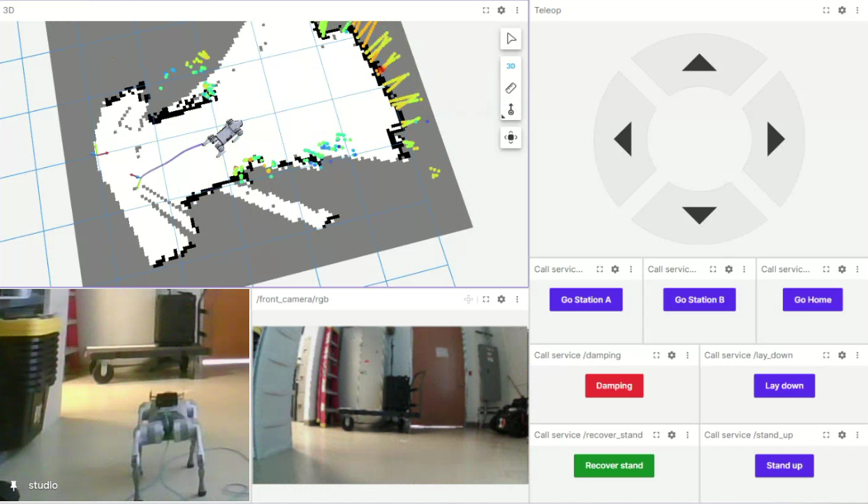Click the 'Call service /damping' title
Screen dimensions: 868x504
[578, 355]
